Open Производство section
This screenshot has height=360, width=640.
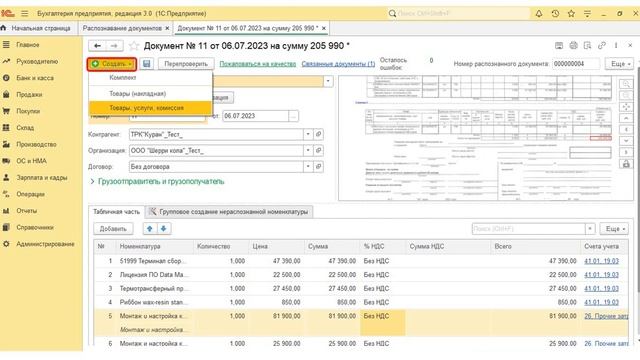click(x=36, y=144)
